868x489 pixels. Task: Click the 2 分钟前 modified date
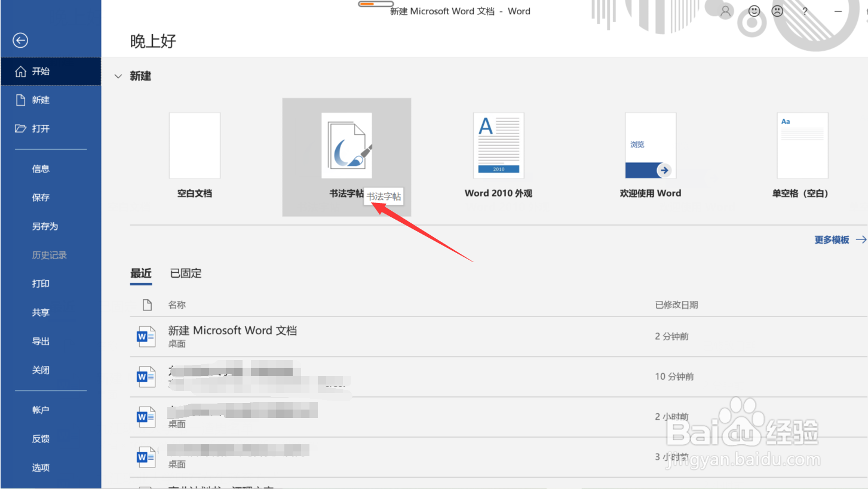(671, 337)
